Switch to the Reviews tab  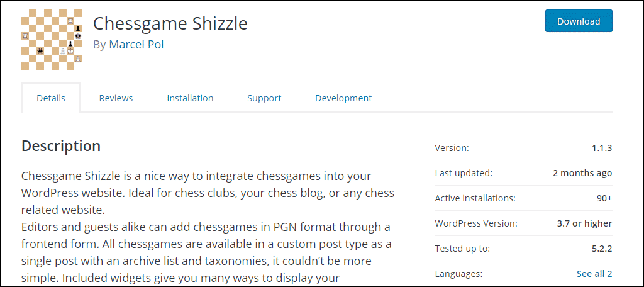click(116, 98)
